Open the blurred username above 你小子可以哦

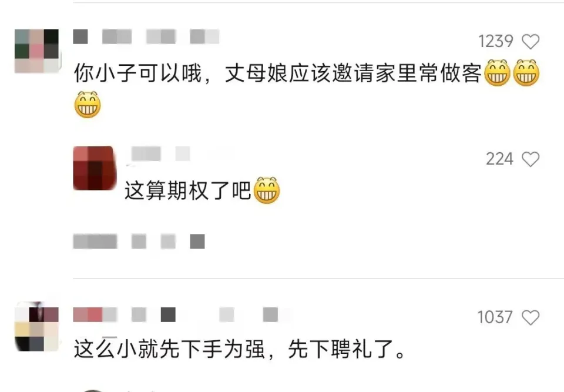146,36
